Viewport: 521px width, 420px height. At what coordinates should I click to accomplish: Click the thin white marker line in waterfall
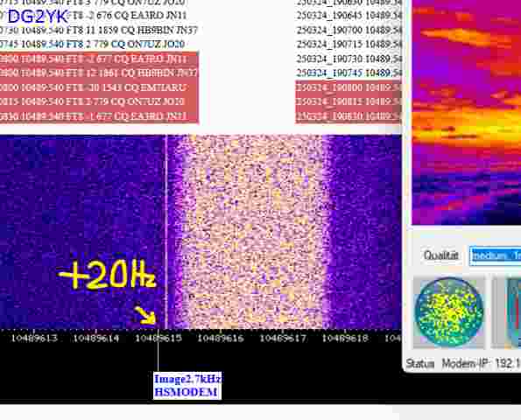[166, 232]
